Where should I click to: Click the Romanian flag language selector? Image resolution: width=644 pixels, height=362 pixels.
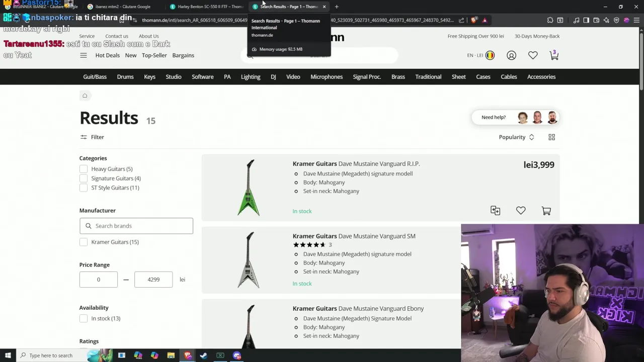pyautogui.click(x=490, y=55)
